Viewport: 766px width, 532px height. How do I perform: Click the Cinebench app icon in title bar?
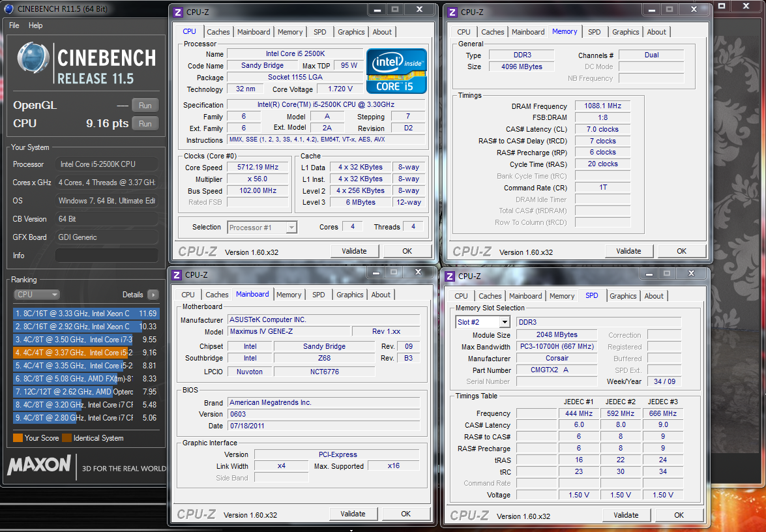(9, 8)
